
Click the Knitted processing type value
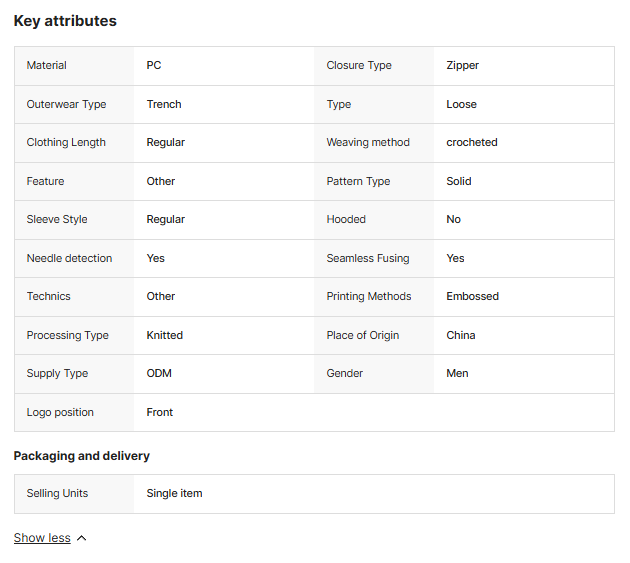click(165, 335)
